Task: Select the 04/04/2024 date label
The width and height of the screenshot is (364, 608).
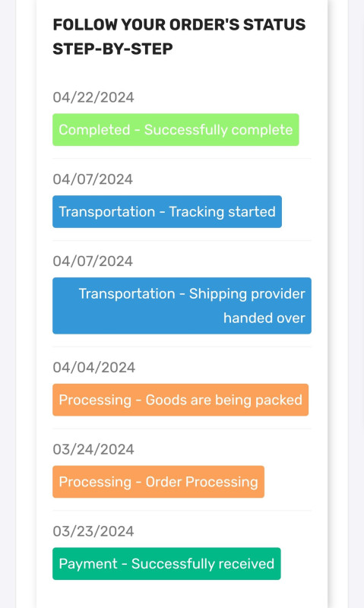Action: 93,367
